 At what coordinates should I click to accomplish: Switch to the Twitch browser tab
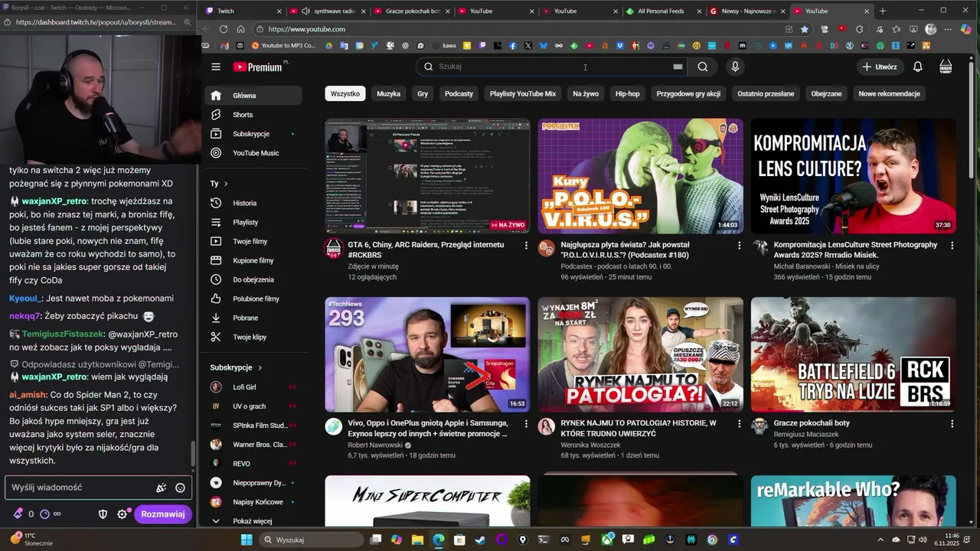click(x=247, y=11)
